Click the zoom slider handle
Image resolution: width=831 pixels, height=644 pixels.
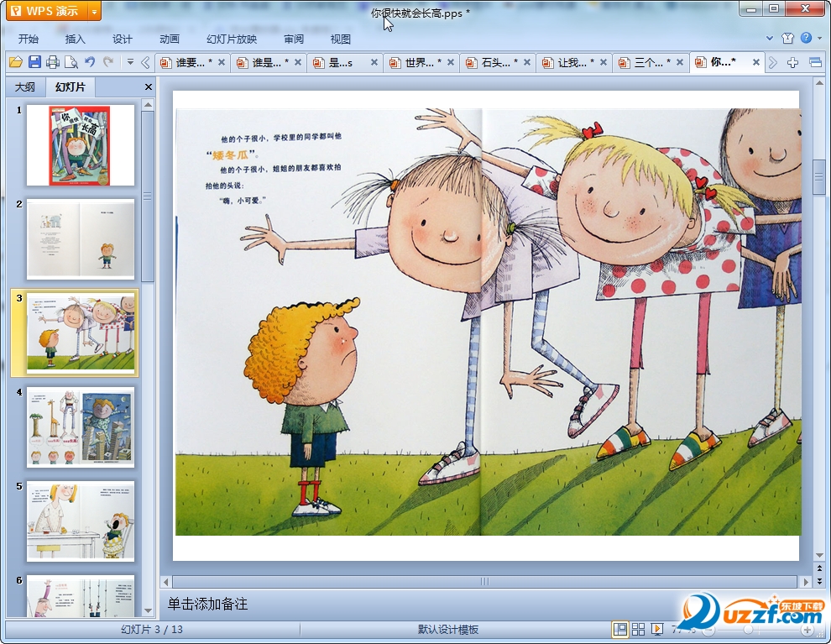click(x=748, y=630)
